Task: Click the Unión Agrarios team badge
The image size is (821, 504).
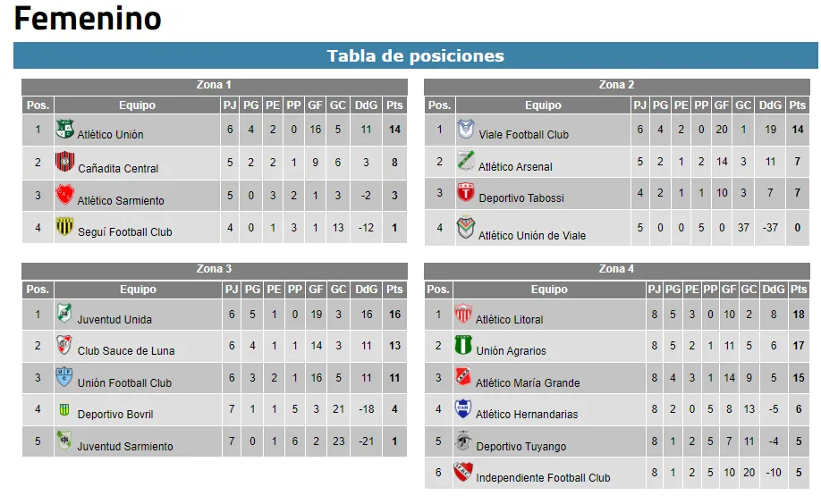Action: click(463, 346)
